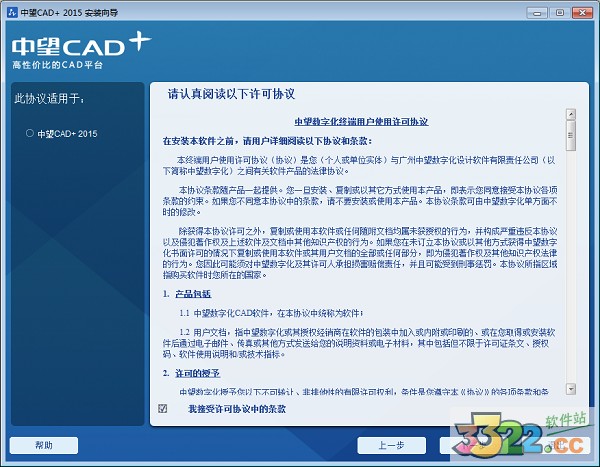Go back with the 上一步 button
This screenshot has height=467, width=600.
tap(391, 445)
